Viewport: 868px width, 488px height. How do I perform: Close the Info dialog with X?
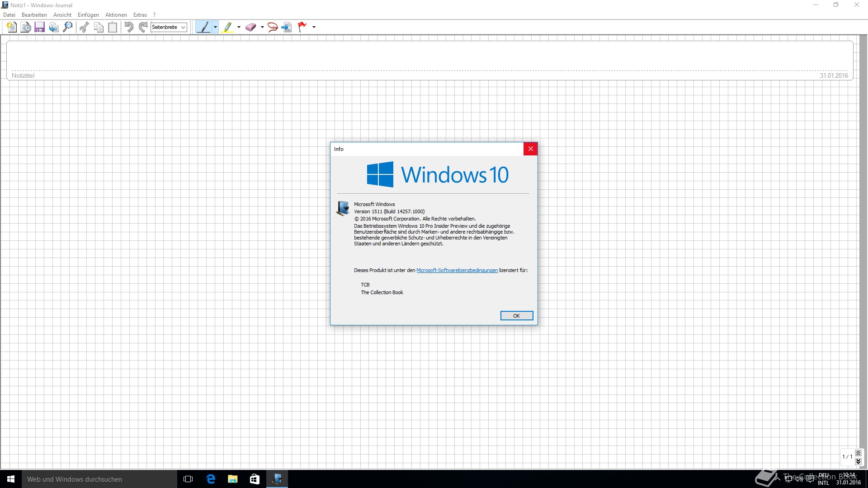(530, 149)
